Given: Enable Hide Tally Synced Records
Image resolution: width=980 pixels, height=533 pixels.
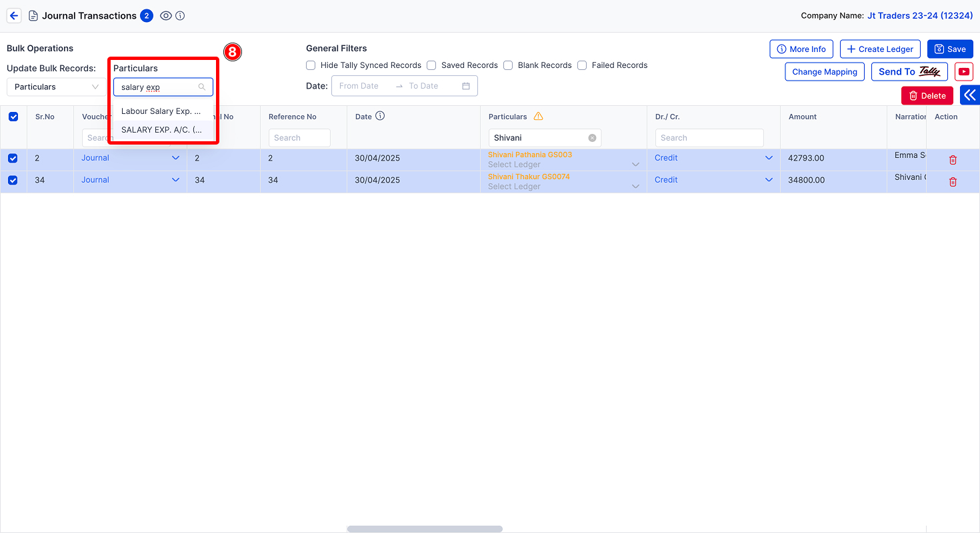Looking at the screenshot, I should point(311,65).
